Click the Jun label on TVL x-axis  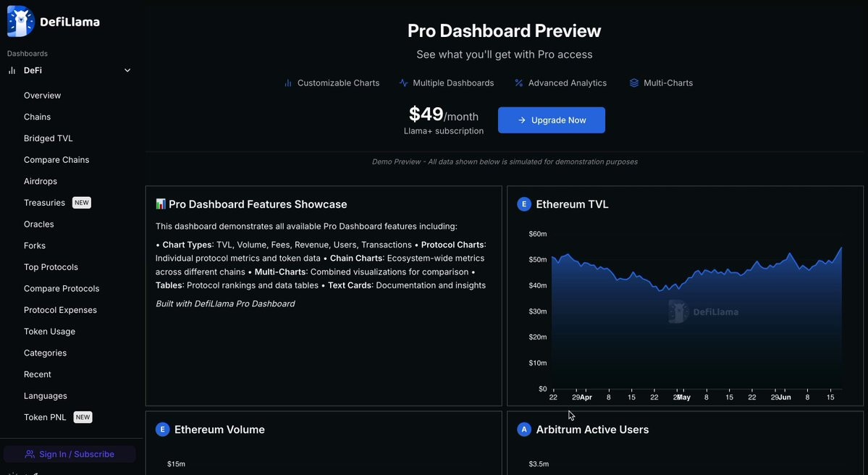click(x=785, y=398)
